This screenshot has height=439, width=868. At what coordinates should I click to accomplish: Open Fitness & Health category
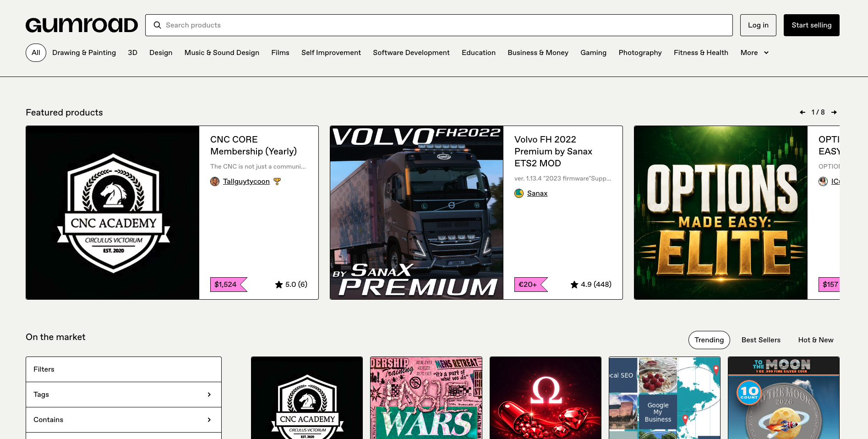point(701,53)
